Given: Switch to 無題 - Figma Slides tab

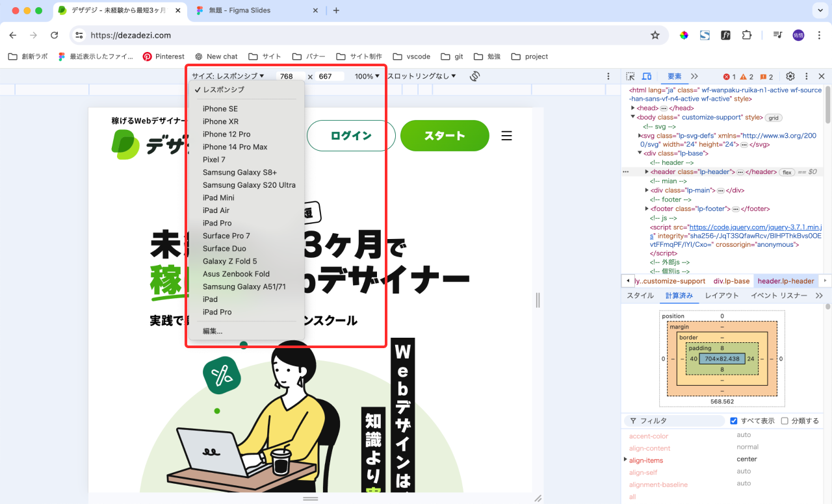Looking at the screenshot, I should [258, 10].
